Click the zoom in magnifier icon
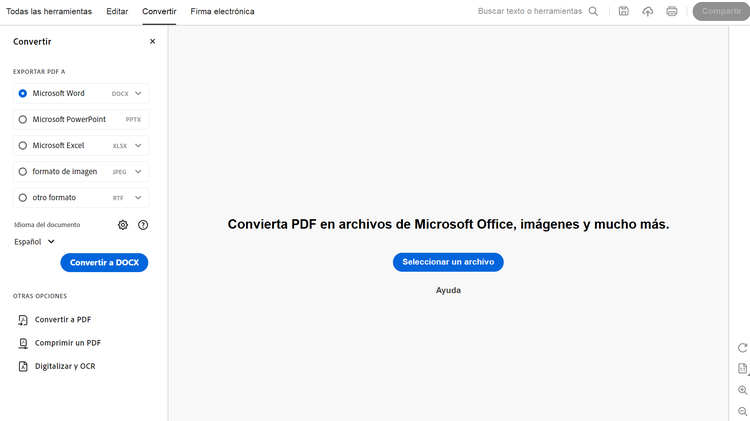The image size is (750, 421). [742, 390]
